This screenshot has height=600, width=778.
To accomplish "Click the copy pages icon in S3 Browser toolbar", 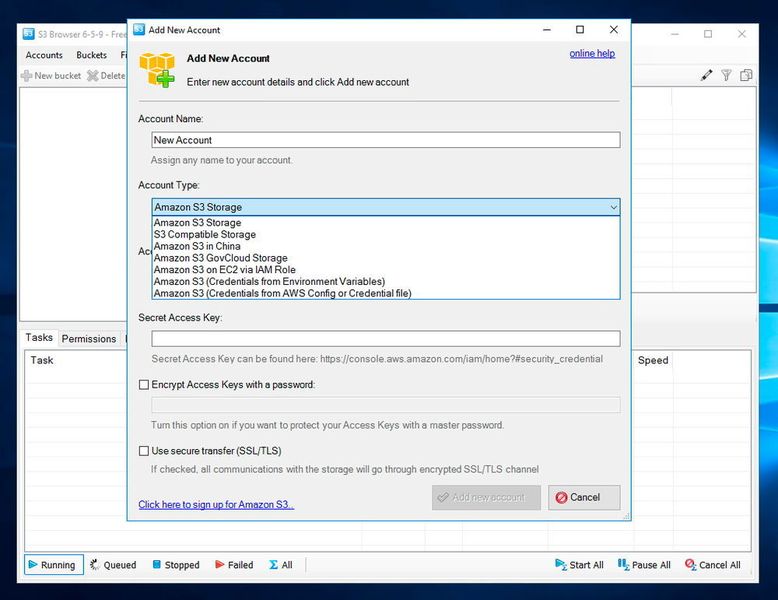I will [x=746, y=75].
